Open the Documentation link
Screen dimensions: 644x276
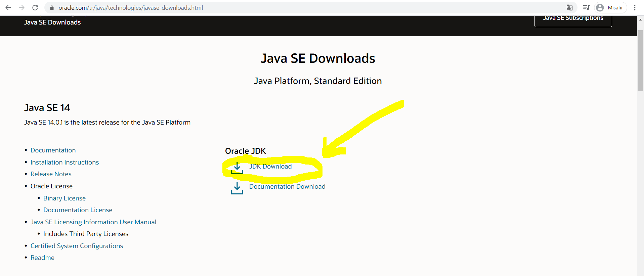53,150
